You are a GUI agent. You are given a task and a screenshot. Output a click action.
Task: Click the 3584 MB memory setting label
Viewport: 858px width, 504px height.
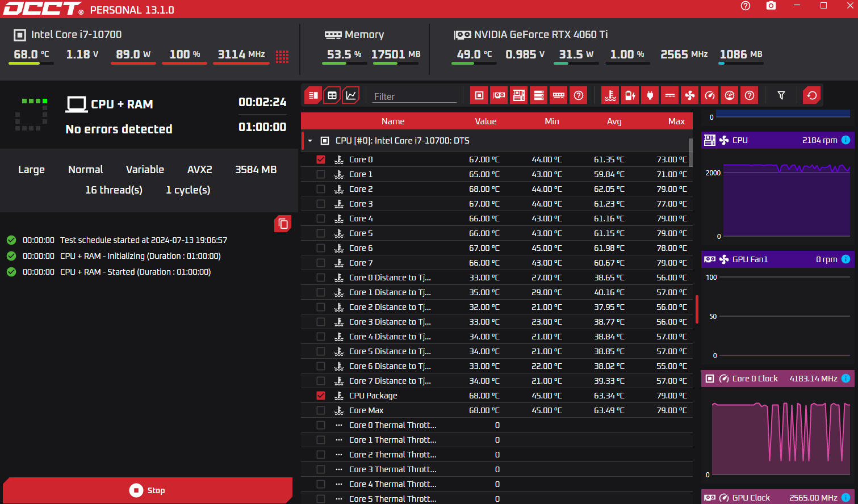coord(256,170)
